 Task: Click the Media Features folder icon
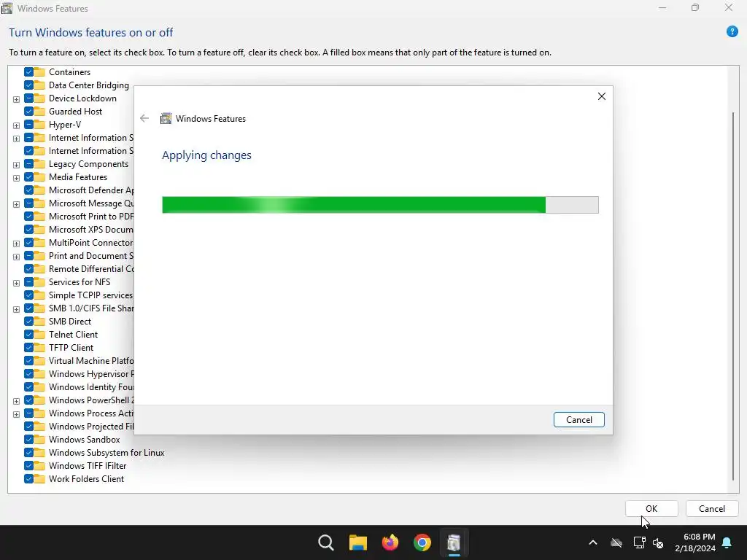[39, 177]
